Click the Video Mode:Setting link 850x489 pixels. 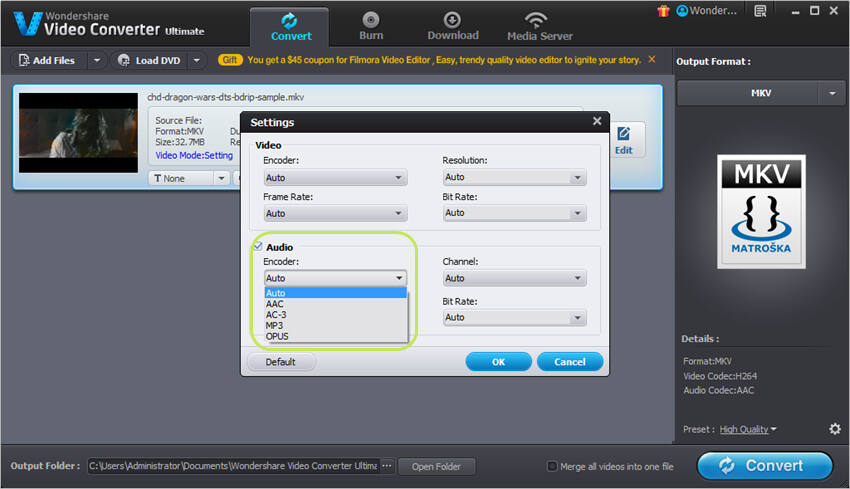(x=194, y=156)
